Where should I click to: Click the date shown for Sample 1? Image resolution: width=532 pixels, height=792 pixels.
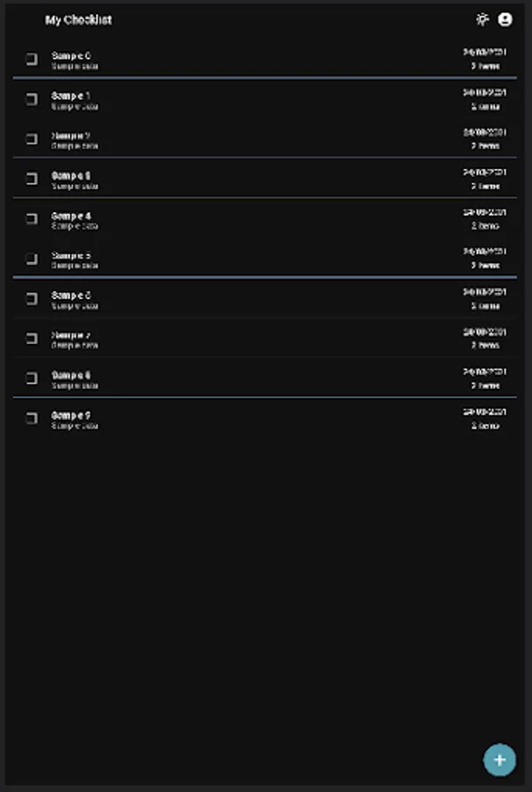485,92
